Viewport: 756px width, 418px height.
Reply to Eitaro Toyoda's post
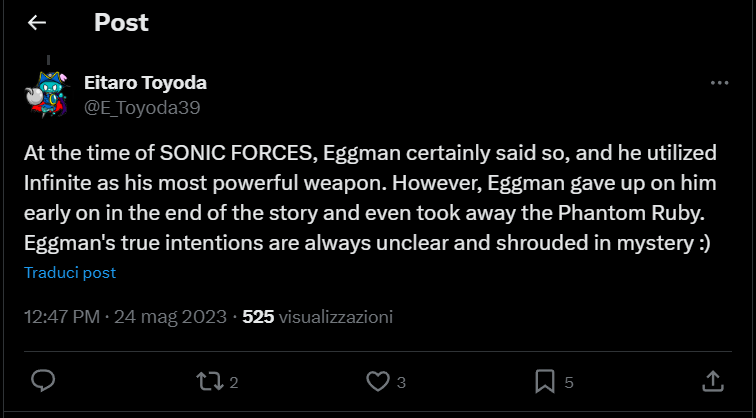coord(42,380)
